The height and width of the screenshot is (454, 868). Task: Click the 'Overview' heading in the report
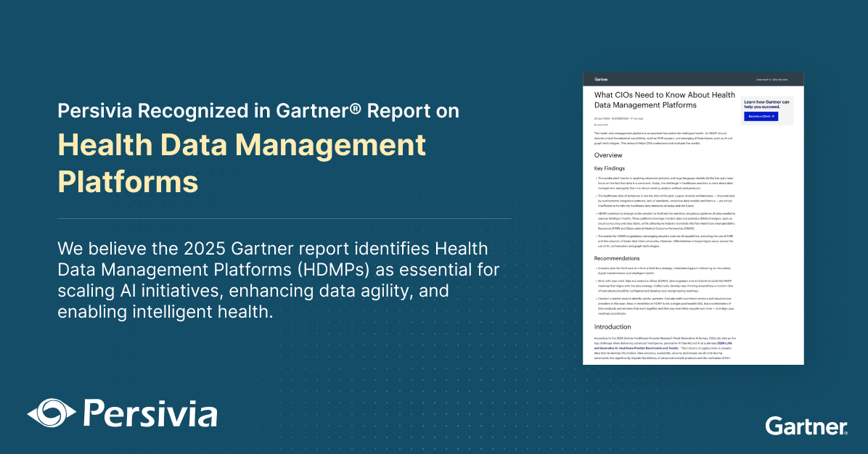tap(608, 155)
